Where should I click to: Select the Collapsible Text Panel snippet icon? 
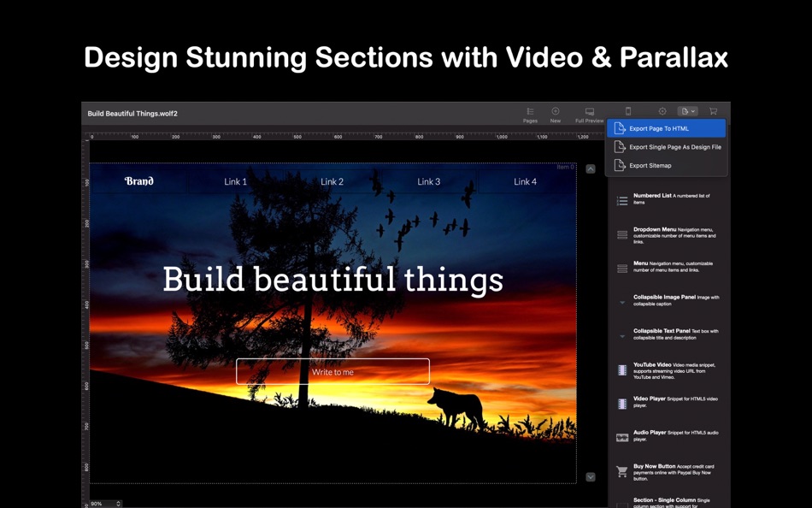click(x=622, y=336)
